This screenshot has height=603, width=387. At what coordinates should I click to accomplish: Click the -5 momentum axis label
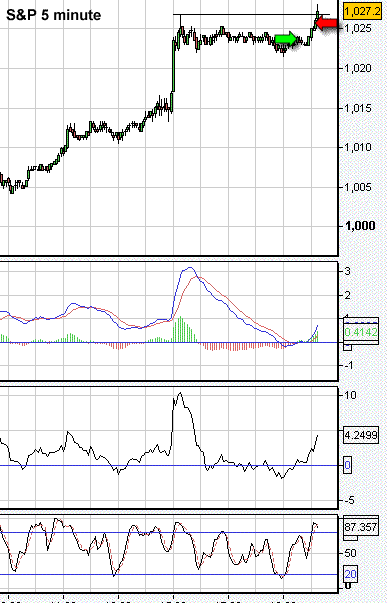coord(350,501)
